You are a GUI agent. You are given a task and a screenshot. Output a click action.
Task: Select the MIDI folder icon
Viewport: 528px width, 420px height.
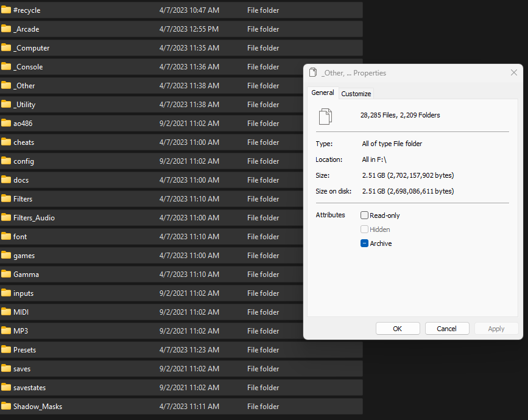[5, 312]
